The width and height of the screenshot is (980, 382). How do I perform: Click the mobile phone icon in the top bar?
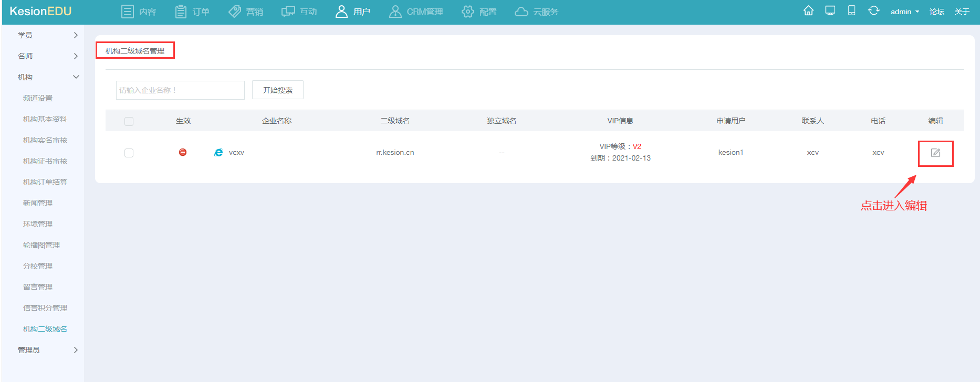pos(851,11)
